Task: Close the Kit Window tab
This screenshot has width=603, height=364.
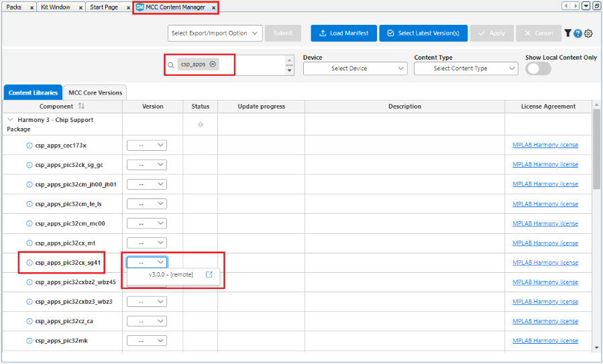Action: click(x=80, y=7)
